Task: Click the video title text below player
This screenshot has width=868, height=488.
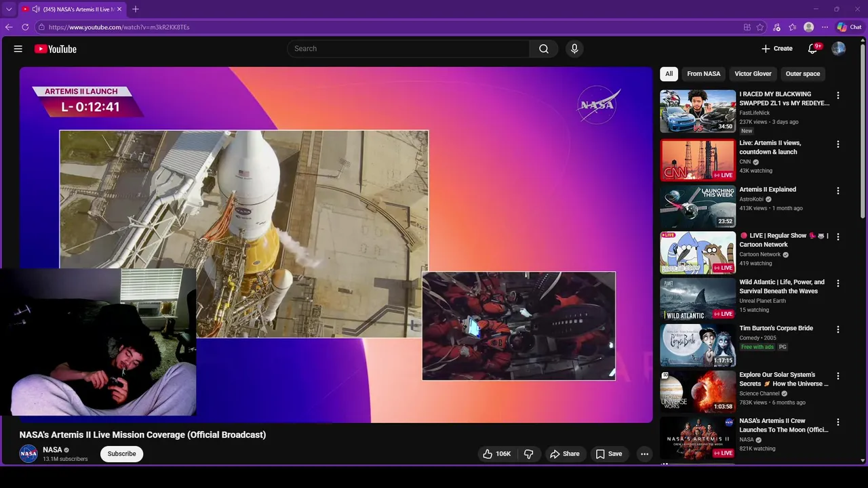Action: pos(142,435)
